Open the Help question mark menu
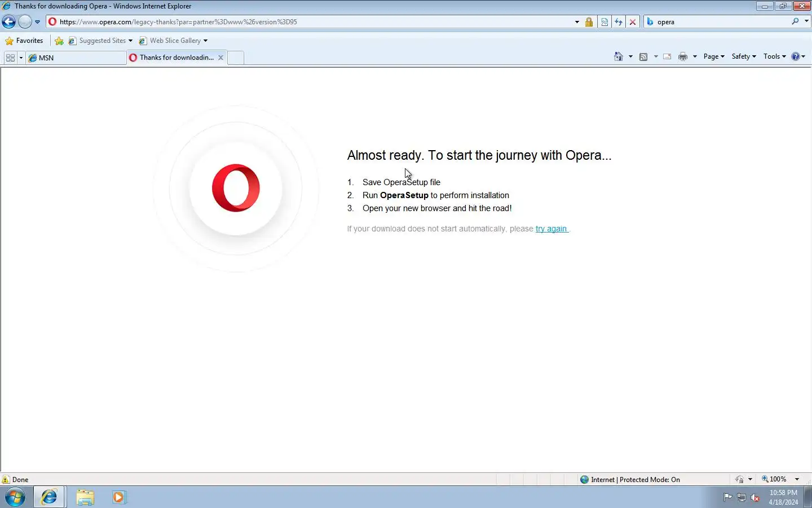The image size is (812, 508). (x=798, y=56)
